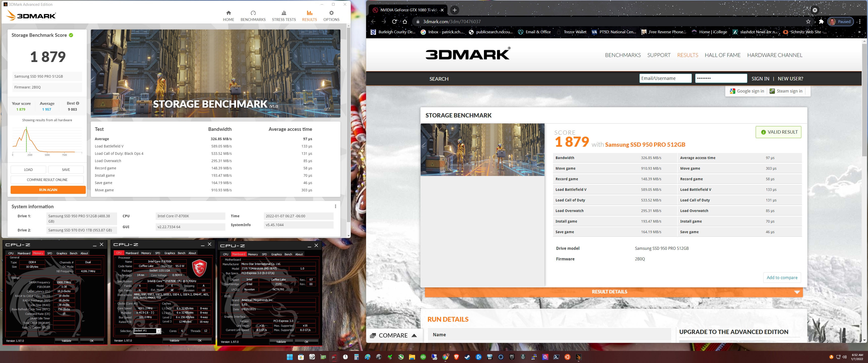Click the browser home icon
Image resolution: width=868 pixels, height=363 pixels.
click(405, 21)
